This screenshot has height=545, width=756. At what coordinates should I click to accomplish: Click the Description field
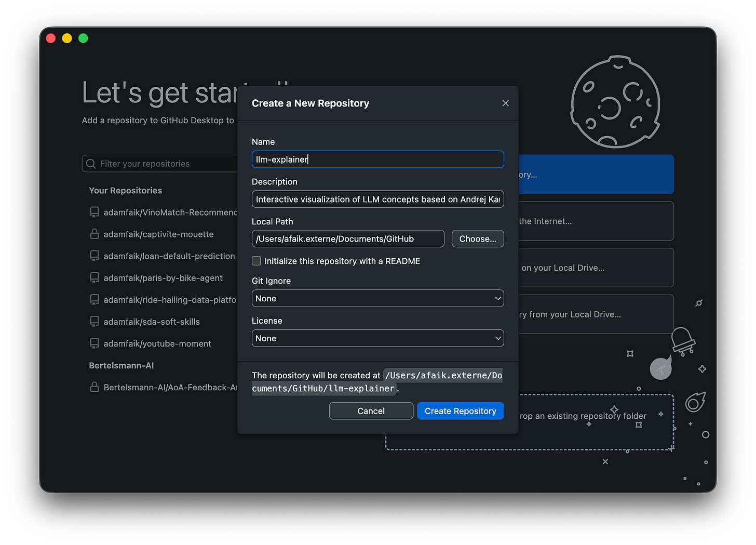tap(377, 199)
